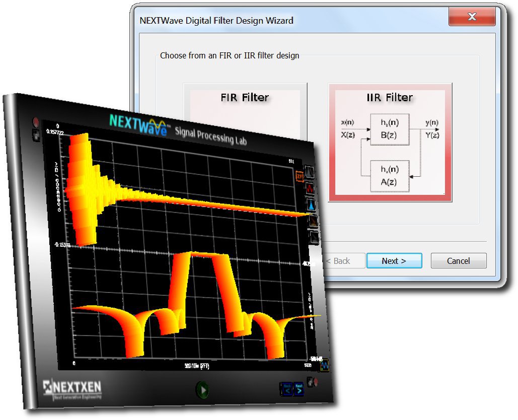Image resolution: width=518 pixels, height=420 pixels.
Task: Click the green play button in Signal Processing Lab
Action: click(202, 390)
